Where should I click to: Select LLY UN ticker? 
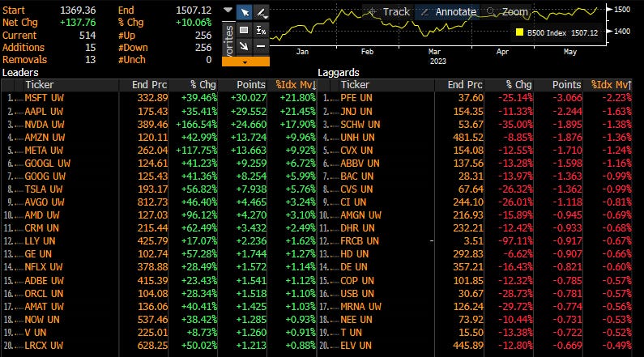pyautogui.click(x=40, y=241)
